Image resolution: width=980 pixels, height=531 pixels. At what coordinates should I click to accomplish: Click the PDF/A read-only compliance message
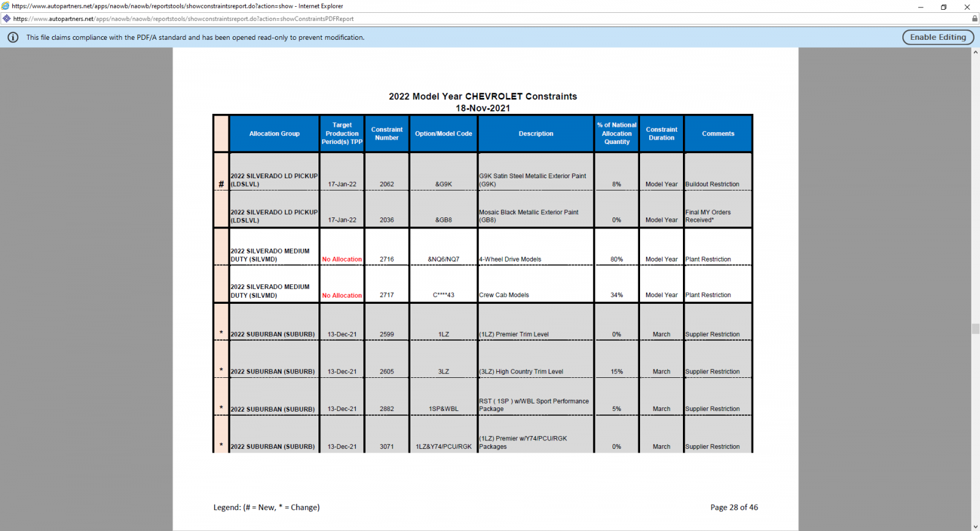point(195,37)
